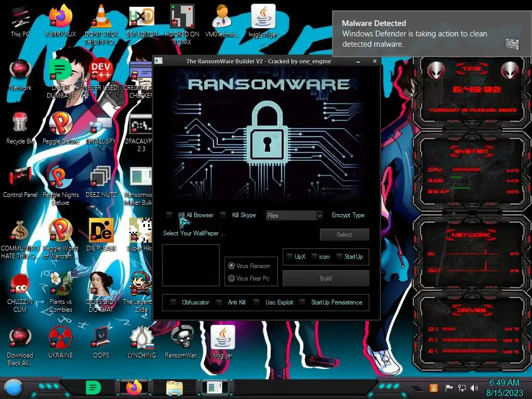Minimize the RansomWare Builder window
Screen dimensions: 532x399
(x=358, y=61)
